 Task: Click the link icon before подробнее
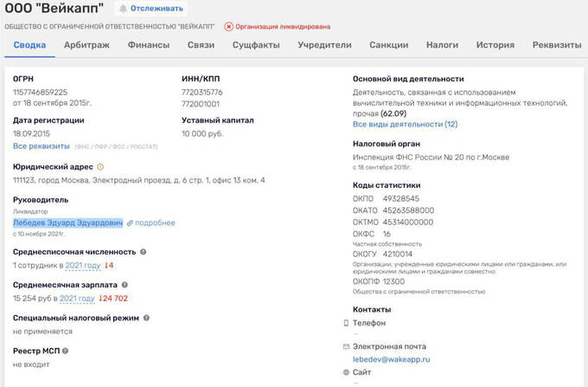(x=130, y=223)
